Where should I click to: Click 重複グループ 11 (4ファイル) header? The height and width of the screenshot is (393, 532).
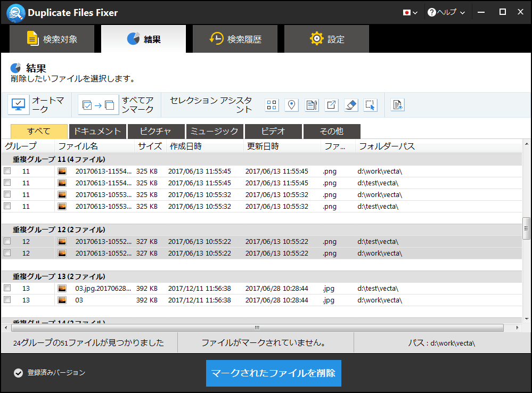(x=261, y=159)
